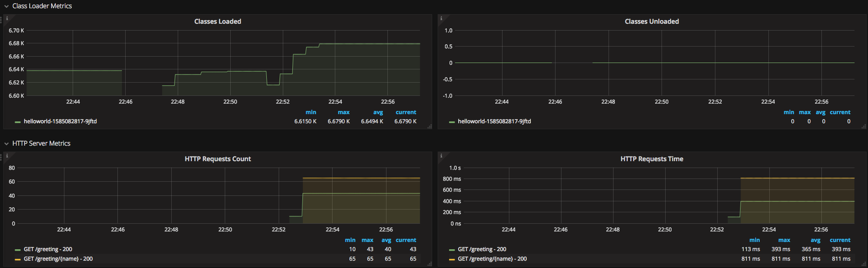This screenshot has width=868, height=268.
Task: Click green color line in Classes Unloaded legend
Action: [452, 122]
